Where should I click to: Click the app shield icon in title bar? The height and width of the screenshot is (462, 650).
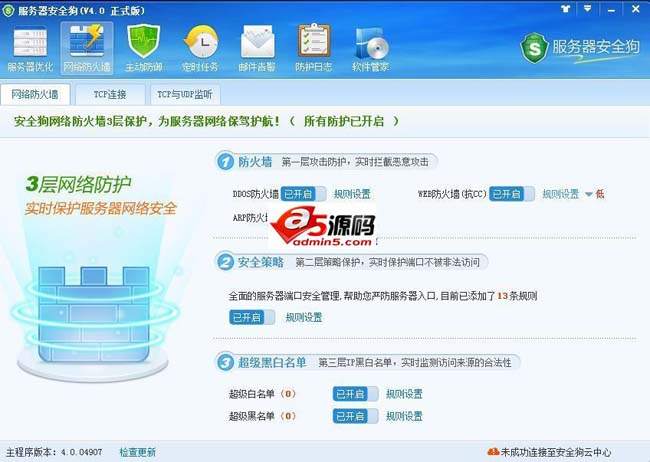(x=8, y=10)
